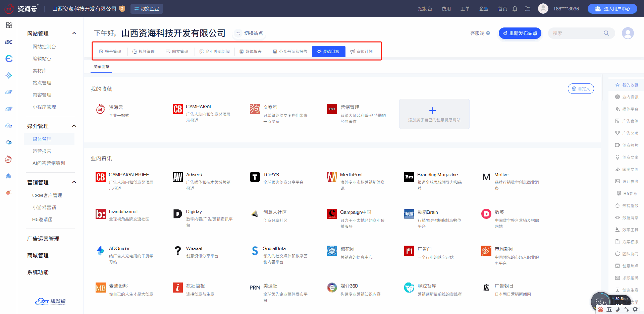
Task: Click the search magnifier icon
Action: pos(606,33)
